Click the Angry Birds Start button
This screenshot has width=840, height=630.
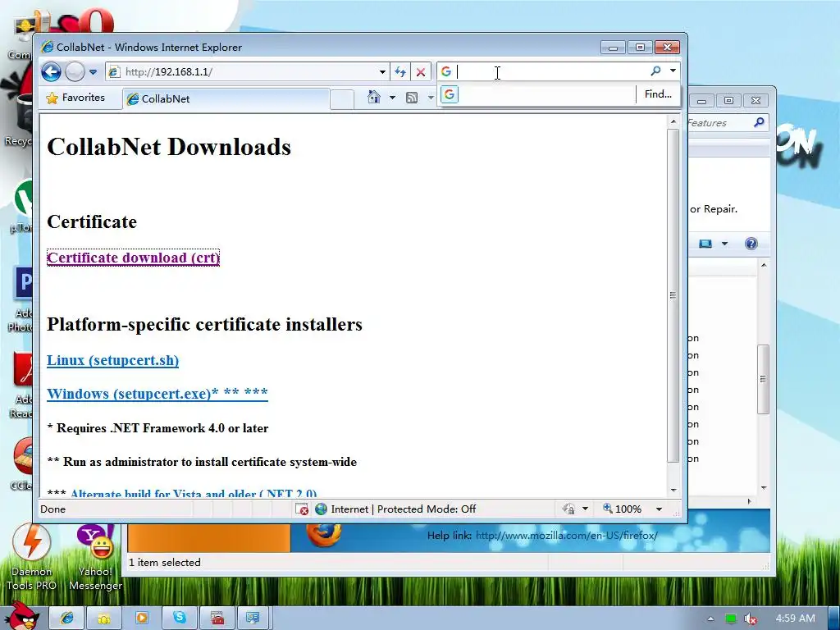pyautogui.click(x=22, y=617)
